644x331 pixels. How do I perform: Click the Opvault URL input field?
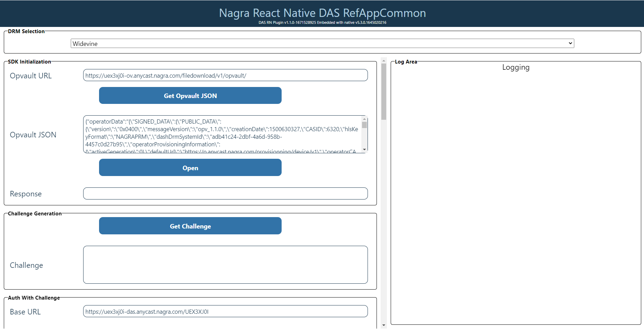(225, 75)
